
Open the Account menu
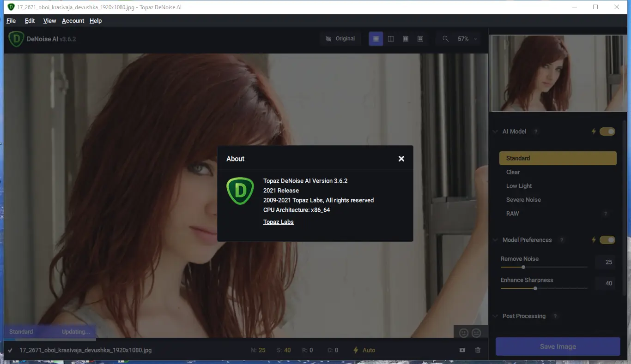coord(73,21)
